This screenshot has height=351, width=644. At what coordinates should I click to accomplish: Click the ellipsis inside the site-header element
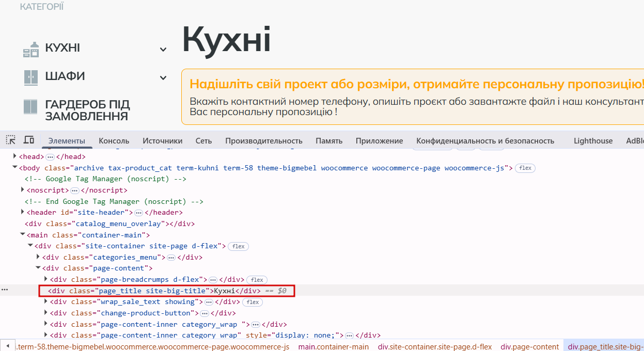[x=138, y=213]
